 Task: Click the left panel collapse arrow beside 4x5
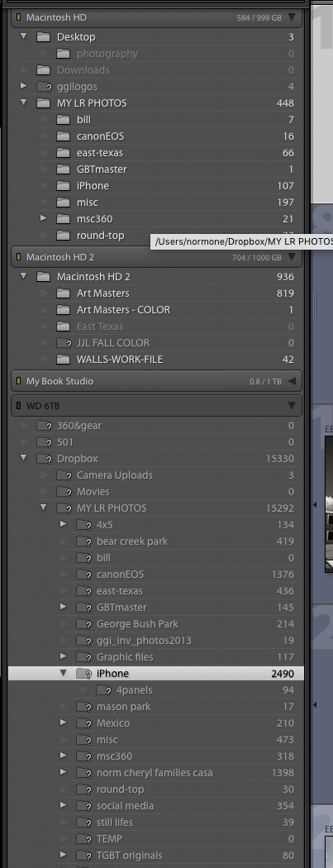click(x=315, y=505)
